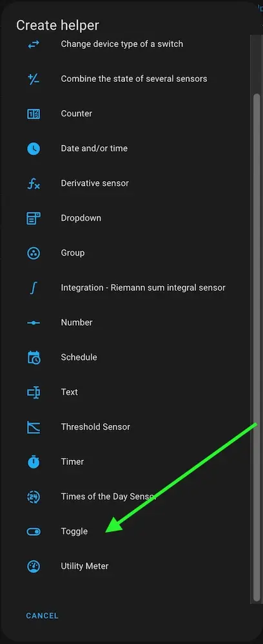Click the Schedule calendar icon
The image size is (263, 644).
pos(34,357)
